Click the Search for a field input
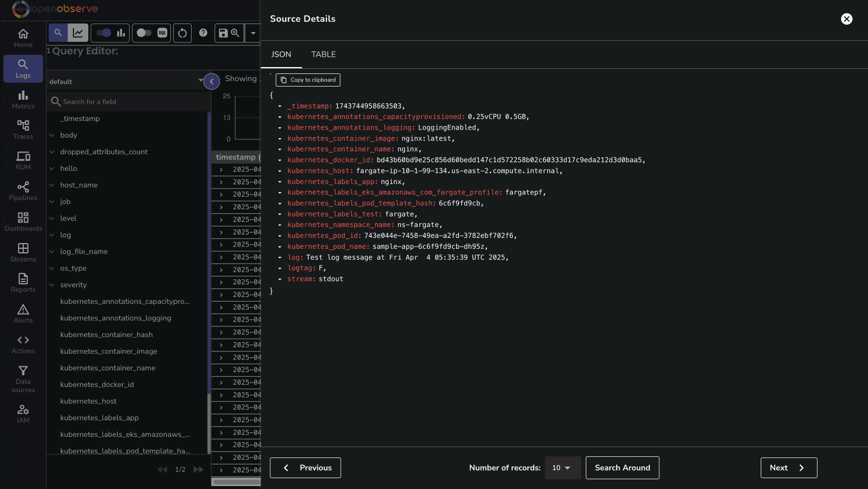The width and height of the screenshot is (868, 489). tap(132, 101)
